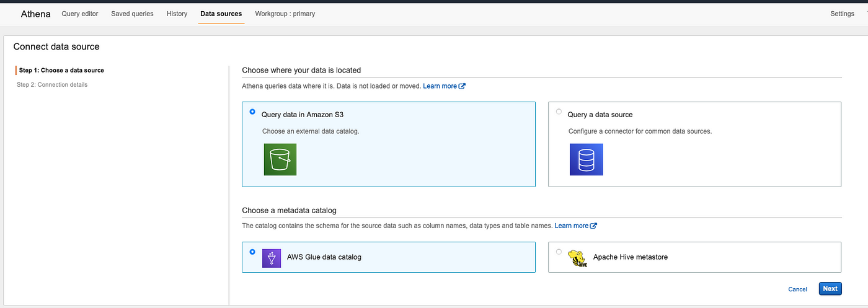Choose the AWS Glue data catalog radio
The width and height of the screenshot is (868, 308).
[x=252, y=252]
